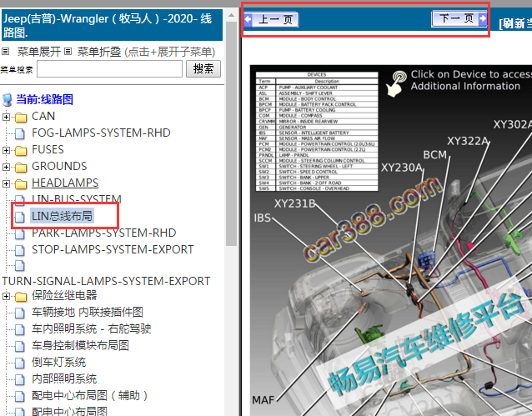532x416 pixels.
Task: Select the HEADLAMPS tree item
Action: pyautogui.click(x=65, y=183)
